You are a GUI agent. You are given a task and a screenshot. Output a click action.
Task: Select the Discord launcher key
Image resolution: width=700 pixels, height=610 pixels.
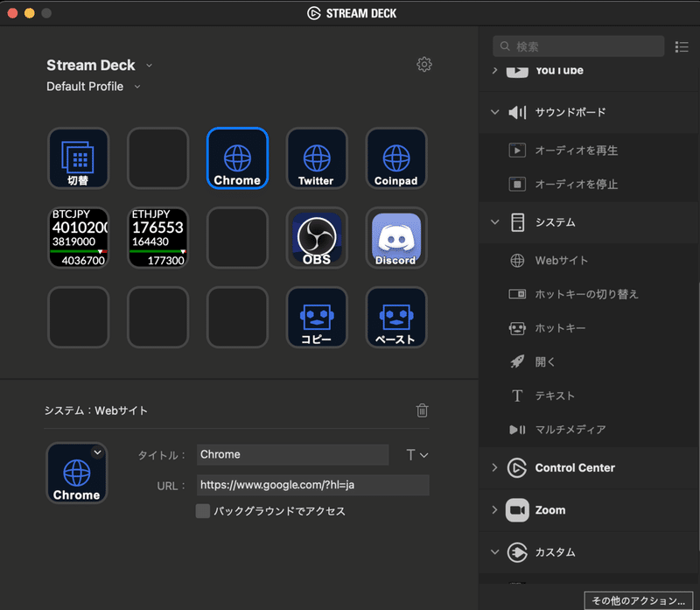coord(396,237)
